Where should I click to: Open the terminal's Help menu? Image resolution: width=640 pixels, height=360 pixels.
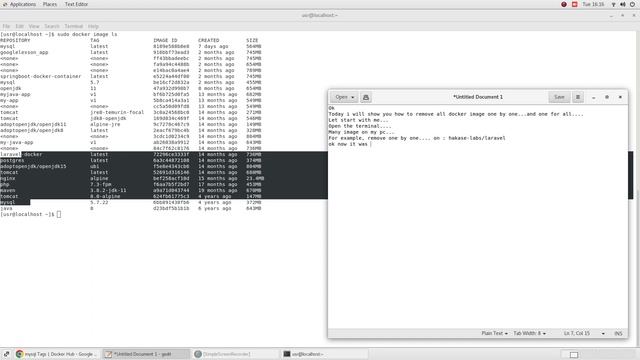[x=93, y=26]
